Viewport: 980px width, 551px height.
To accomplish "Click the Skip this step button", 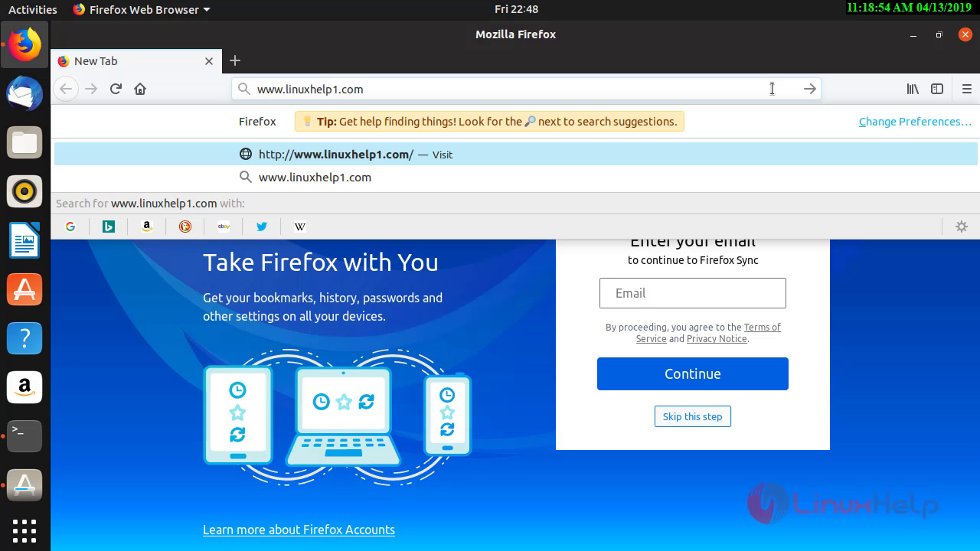I will point(693,416).
